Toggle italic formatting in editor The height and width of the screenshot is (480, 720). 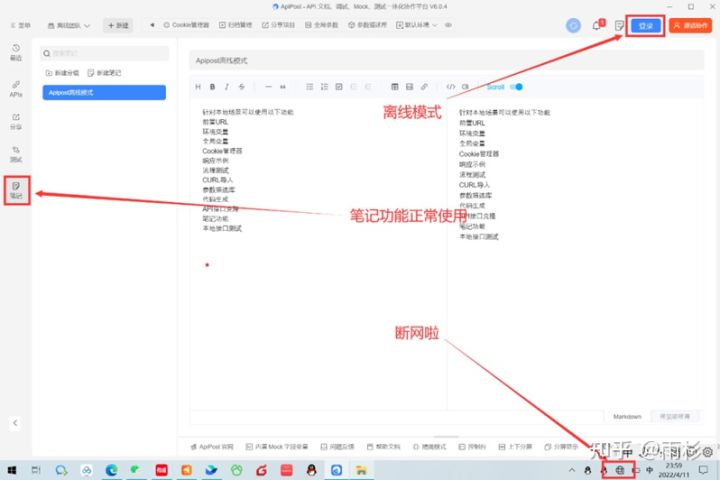tap(226, 86)
